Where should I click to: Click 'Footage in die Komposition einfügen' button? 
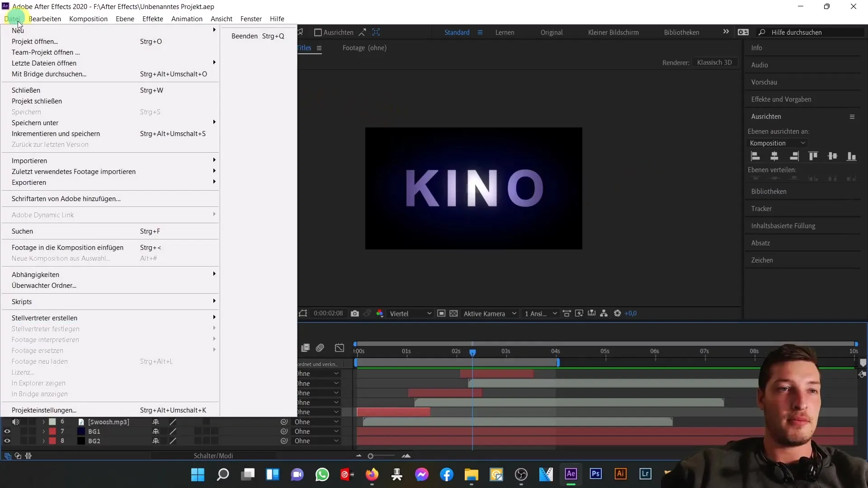point(67,247)
